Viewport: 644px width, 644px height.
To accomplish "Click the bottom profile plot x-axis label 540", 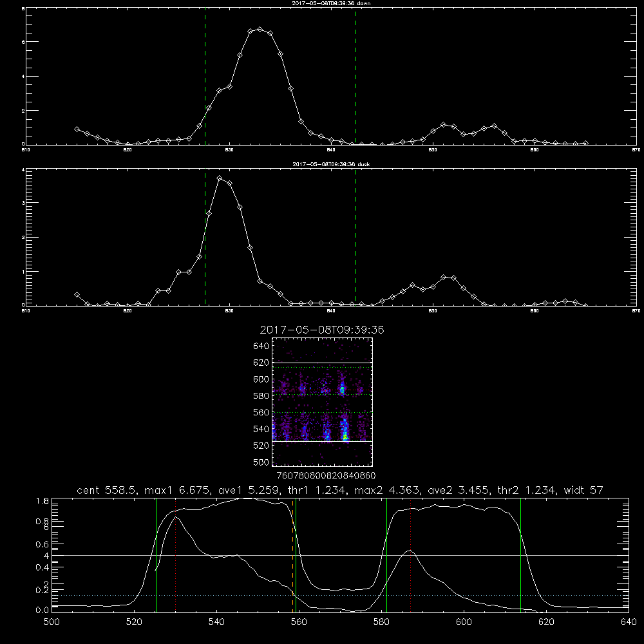I will click(x=216, y=622).
